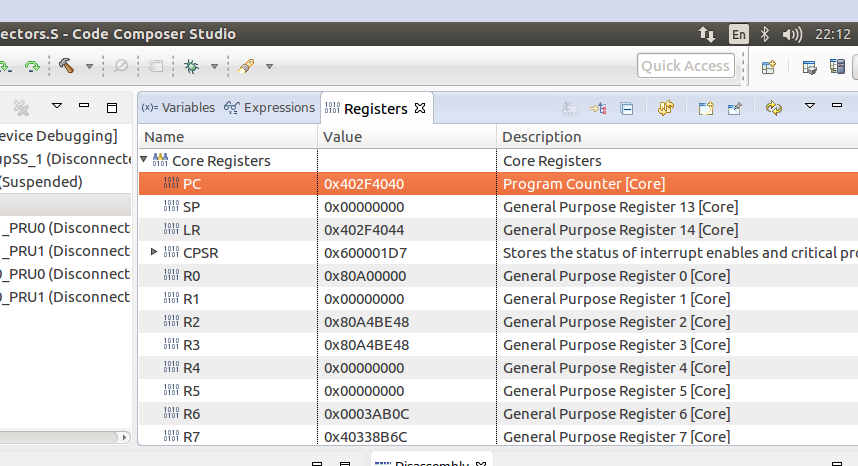858x466 pixels.
Task: Select the SP register row
Action: coord(498,207)
